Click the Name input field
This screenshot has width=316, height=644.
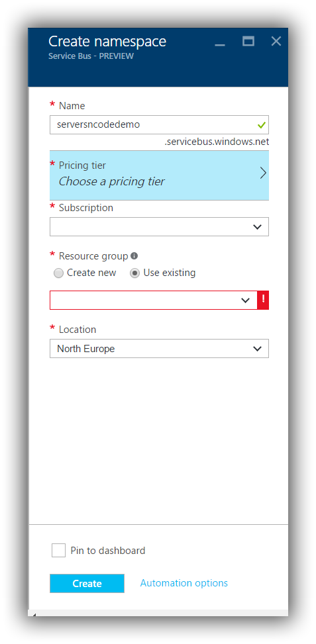[160, 124]
